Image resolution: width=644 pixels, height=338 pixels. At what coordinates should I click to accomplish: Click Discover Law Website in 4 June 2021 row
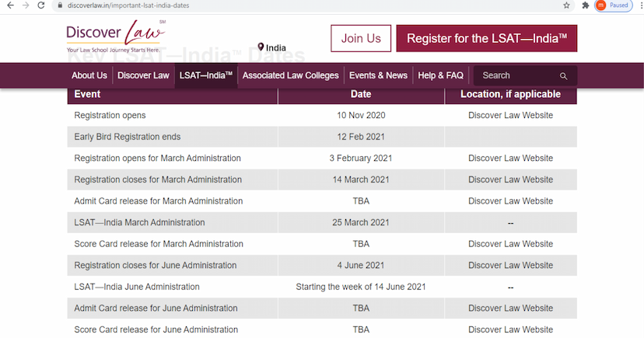point(510,265)
